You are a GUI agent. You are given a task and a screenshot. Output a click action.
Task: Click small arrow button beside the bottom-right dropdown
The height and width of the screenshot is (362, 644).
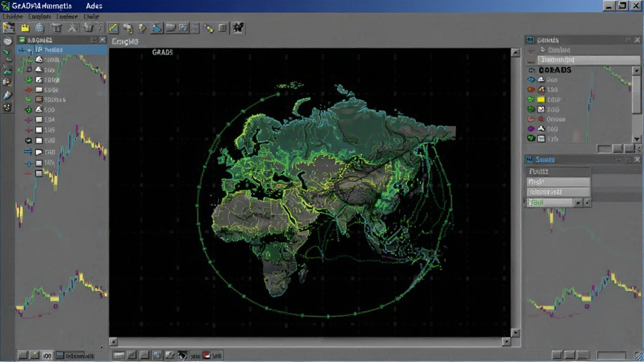coord(587,203)
